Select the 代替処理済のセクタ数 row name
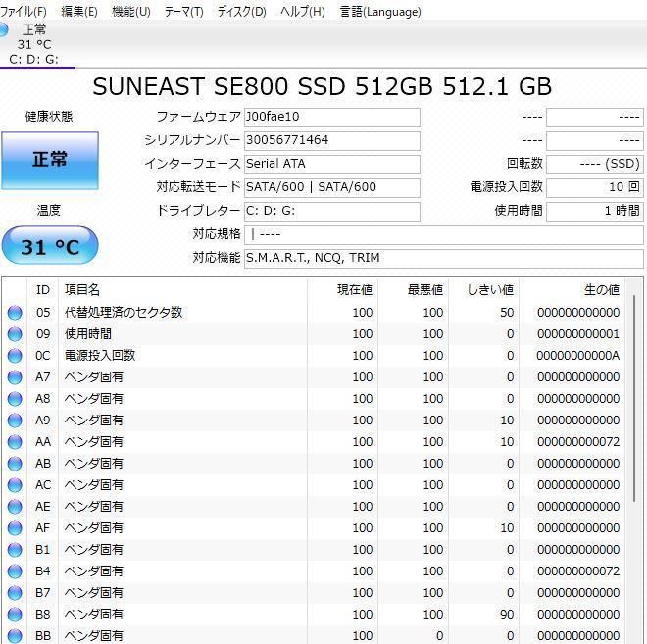This screenshot has height=644, width=647. click(x=124, y=313)
